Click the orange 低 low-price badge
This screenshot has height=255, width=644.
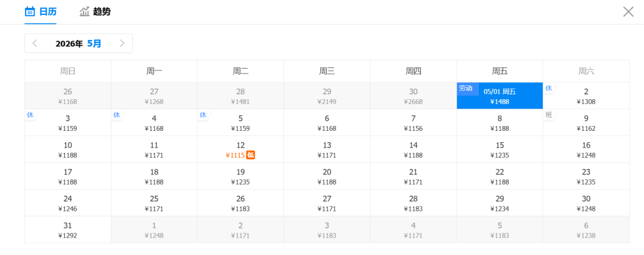pyautogui.click(x=251, y=155)
